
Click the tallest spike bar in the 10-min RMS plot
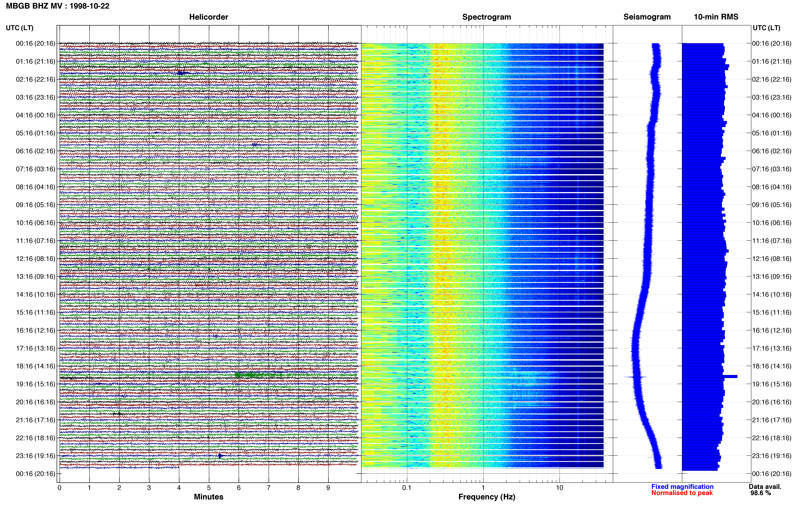pyautogui.click(x=710, y=377)
